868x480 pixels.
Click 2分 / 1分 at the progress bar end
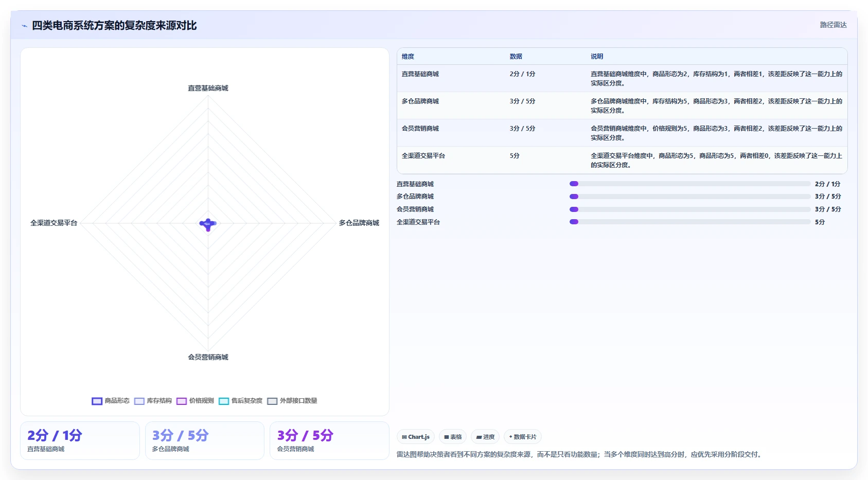827,184
